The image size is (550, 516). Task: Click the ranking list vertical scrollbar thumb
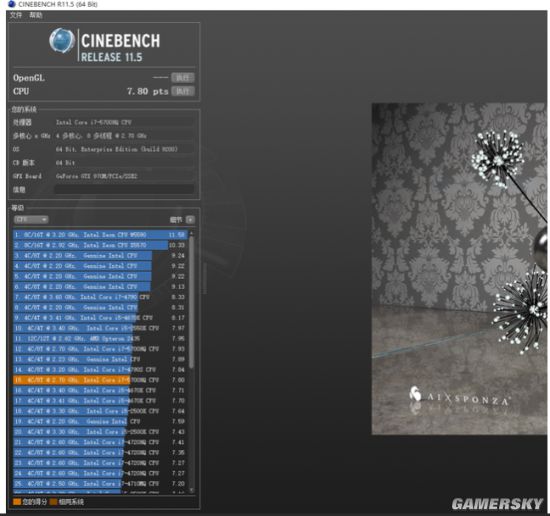click(x=191, y=303)
